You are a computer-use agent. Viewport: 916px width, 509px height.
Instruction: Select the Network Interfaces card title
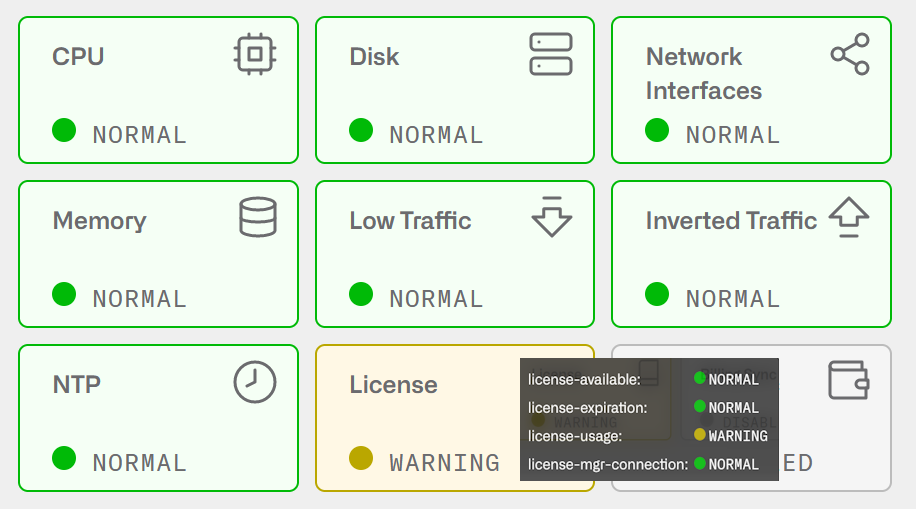[704, 74]
